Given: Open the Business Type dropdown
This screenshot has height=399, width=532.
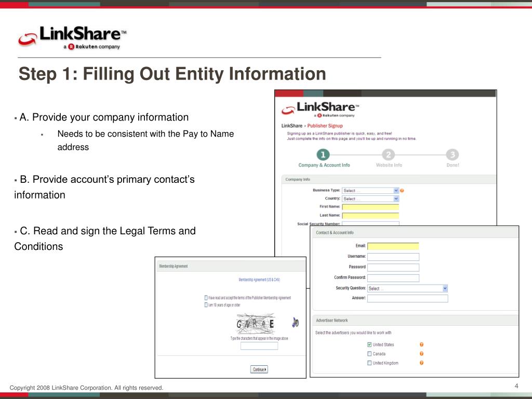Looking at the screenshot, I should [x=370, y=191].
